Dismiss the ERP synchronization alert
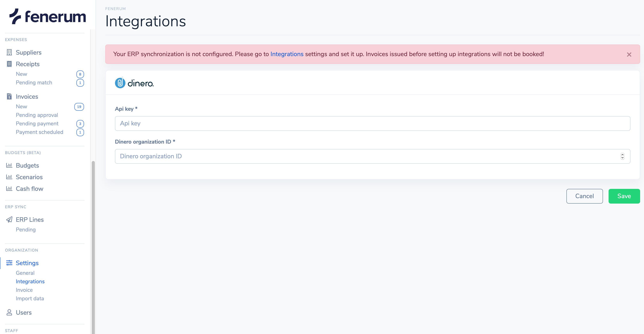The width and height of the screenshot is (644, 334). pyautogui.click(x=629, y=55)
